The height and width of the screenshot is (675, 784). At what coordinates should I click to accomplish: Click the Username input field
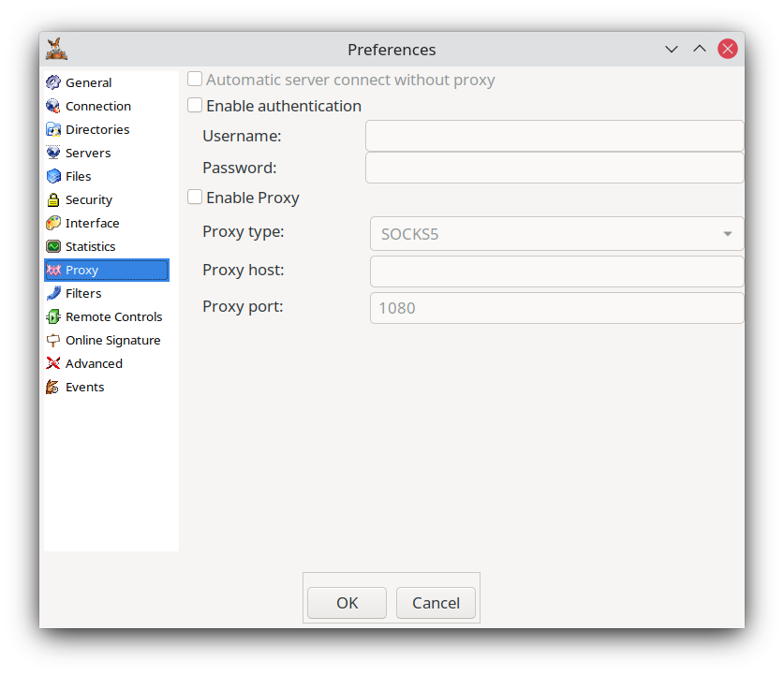(555, 136)
